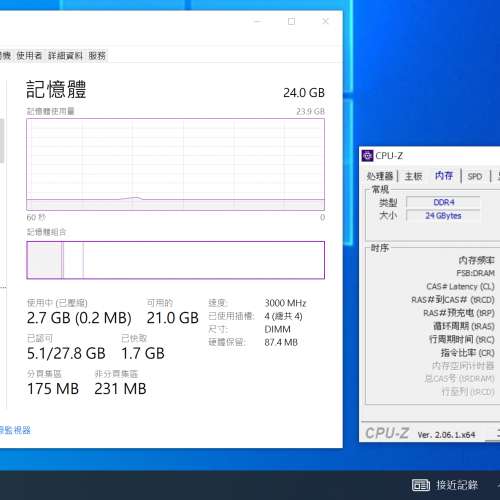This screenshot has height=500, width=500.
Task: Click the 指令比率 (CR) label
Action: point(468,353)
